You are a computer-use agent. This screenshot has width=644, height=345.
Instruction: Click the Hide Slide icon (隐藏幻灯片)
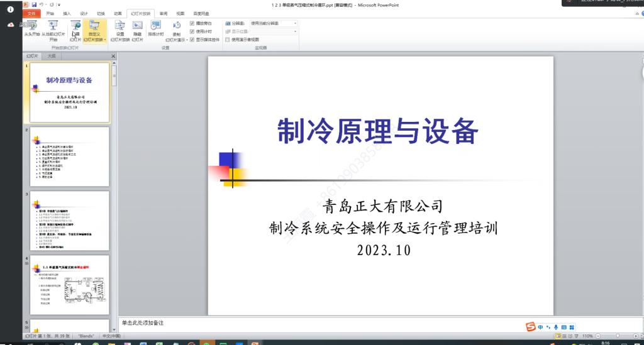point(137,28)
